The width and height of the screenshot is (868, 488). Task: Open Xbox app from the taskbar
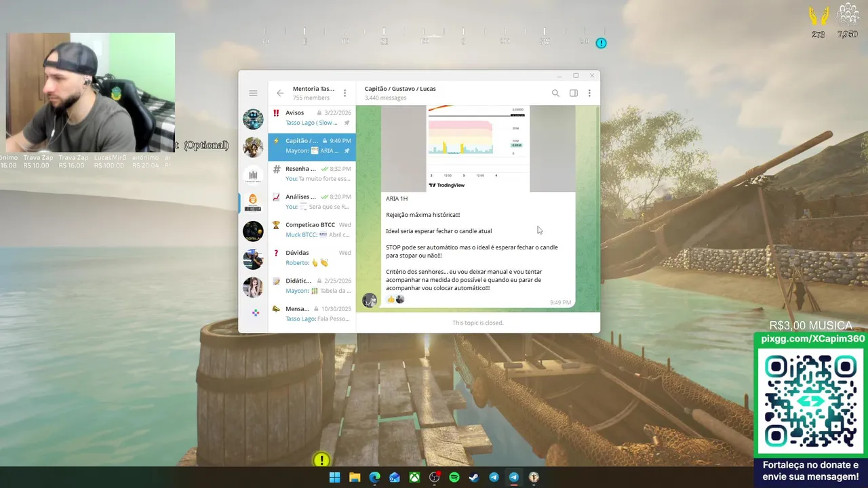(x=414, y=477)
